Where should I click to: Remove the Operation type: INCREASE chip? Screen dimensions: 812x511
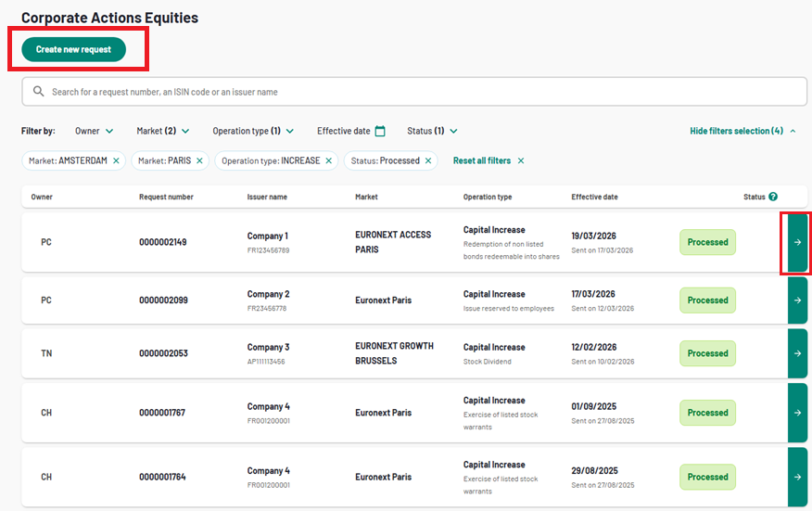point(329,160)
